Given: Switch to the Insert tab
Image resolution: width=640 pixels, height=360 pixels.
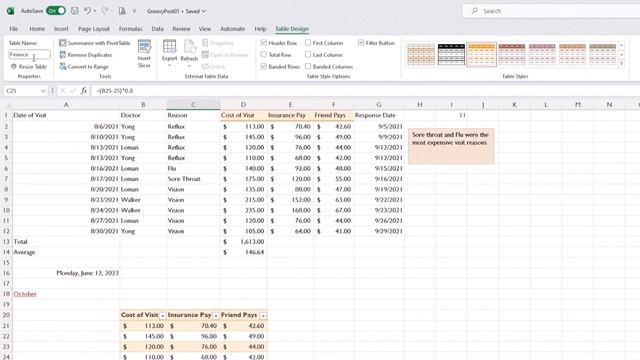Looking at the screenshot, I should tap(61, 29).
